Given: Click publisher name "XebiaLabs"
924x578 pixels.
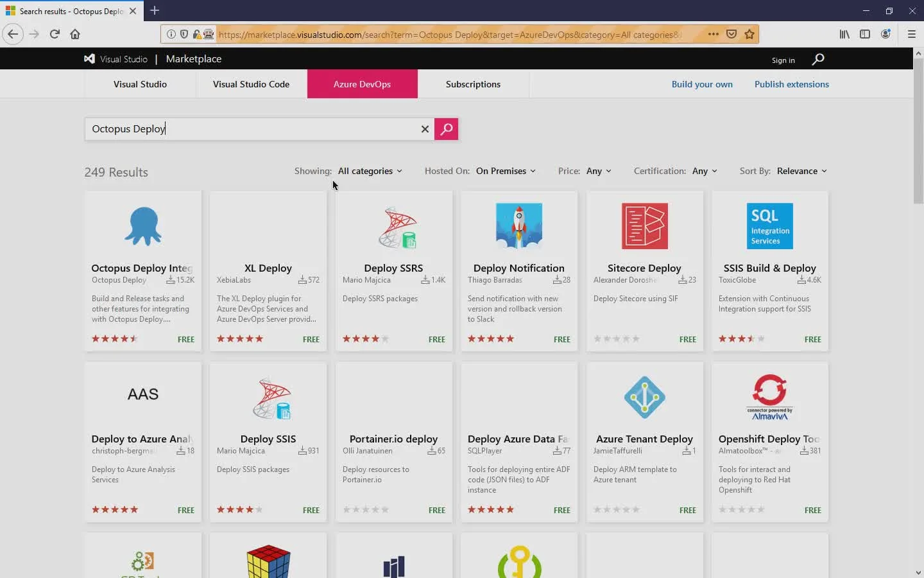Looking at the screenshot, I should click(x=234, y=280).
